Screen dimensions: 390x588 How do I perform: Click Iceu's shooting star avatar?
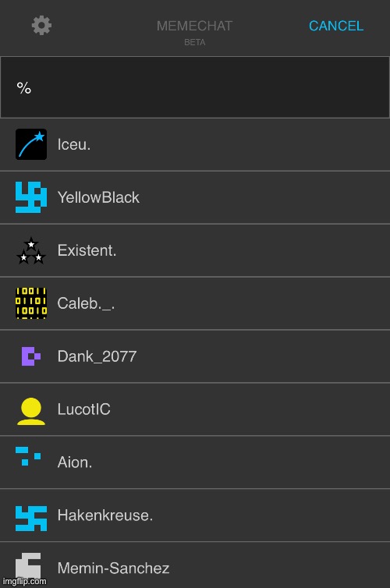pyautogui.click(x=31, y=144)
